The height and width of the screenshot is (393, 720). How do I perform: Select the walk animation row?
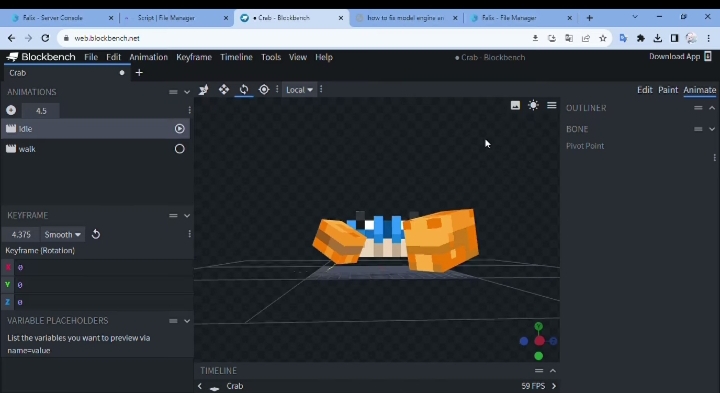96,149
